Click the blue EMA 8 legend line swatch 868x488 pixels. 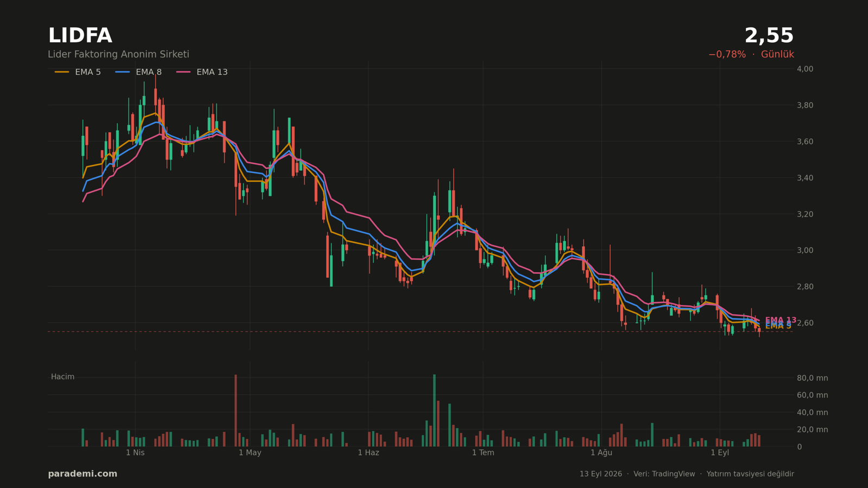tap(123, 72)
